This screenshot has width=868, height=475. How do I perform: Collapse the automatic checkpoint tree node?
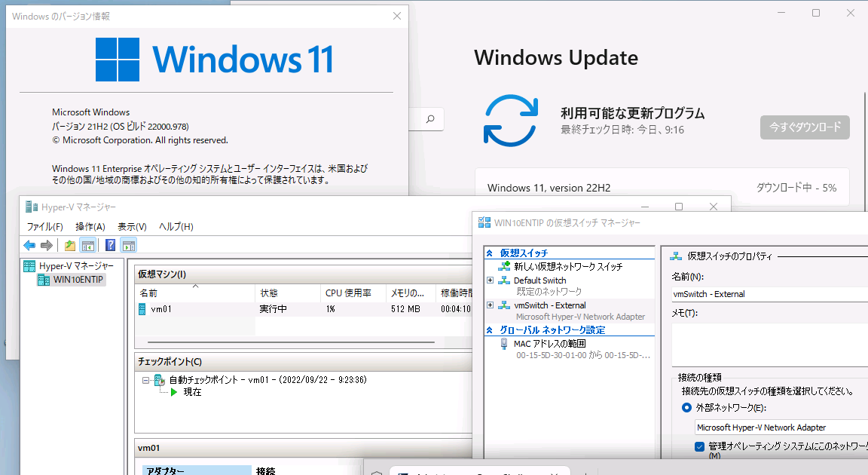(x=145, y=380)
